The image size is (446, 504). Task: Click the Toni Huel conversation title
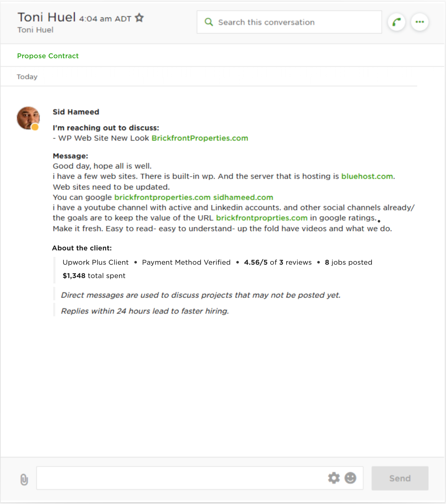point(47,17)
